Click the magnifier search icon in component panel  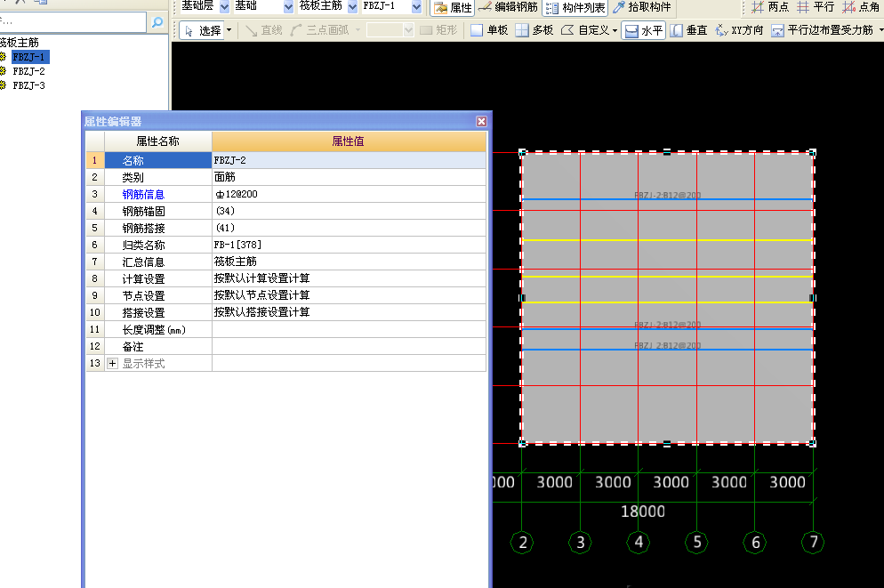[x=157, y=22]
